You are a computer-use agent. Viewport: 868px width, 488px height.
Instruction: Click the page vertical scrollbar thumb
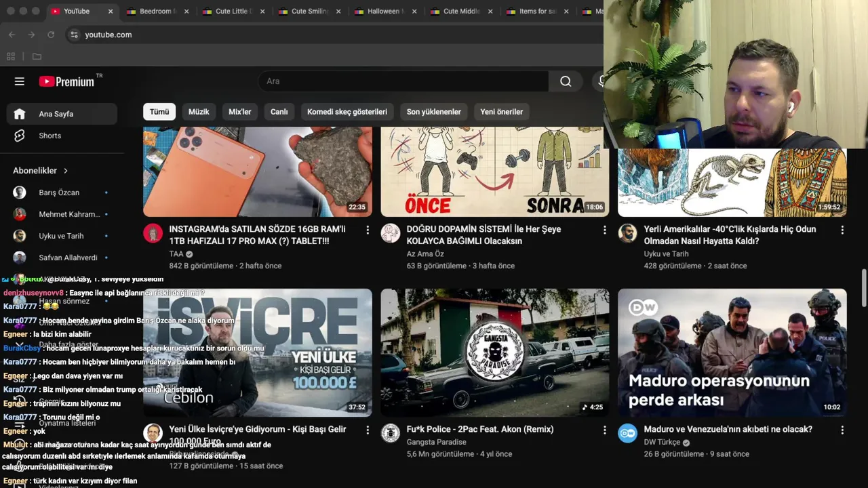point(864,288)
